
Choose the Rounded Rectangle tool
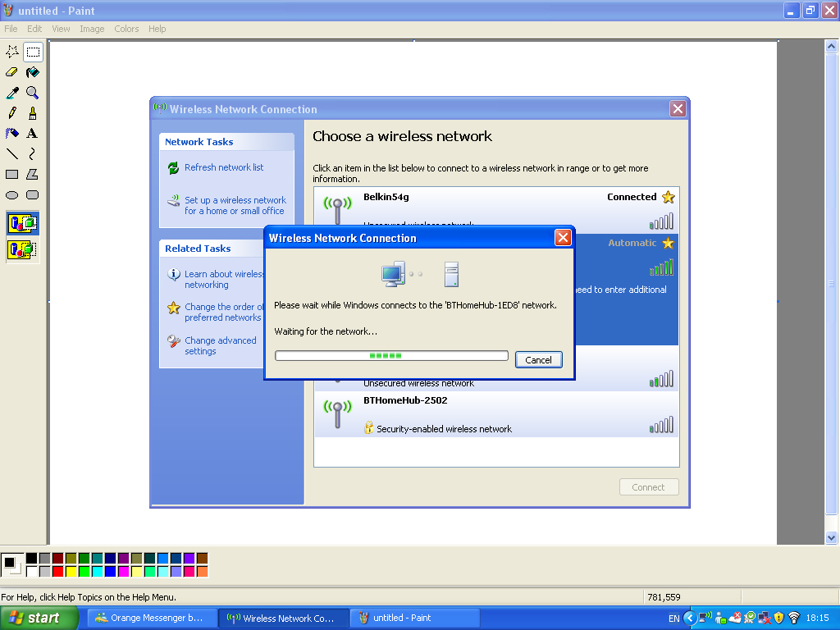(33, 195)
